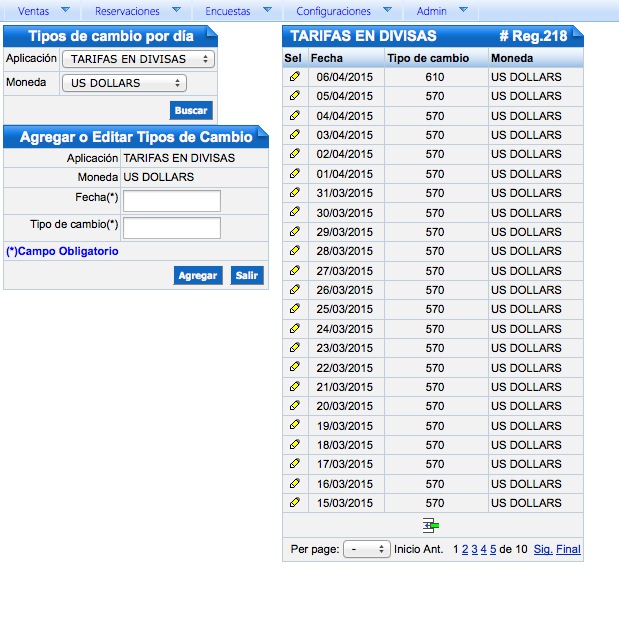Edit the 01/04/2015 exchange rate entry
Image resolution: width=619 pixels, height=620 pixels.
(294, 173)
